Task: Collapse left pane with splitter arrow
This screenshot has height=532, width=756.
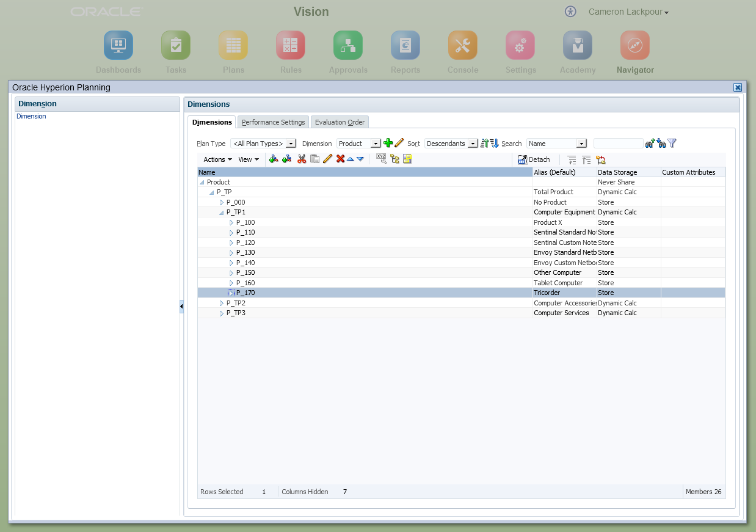Action: tap(181, 306)
